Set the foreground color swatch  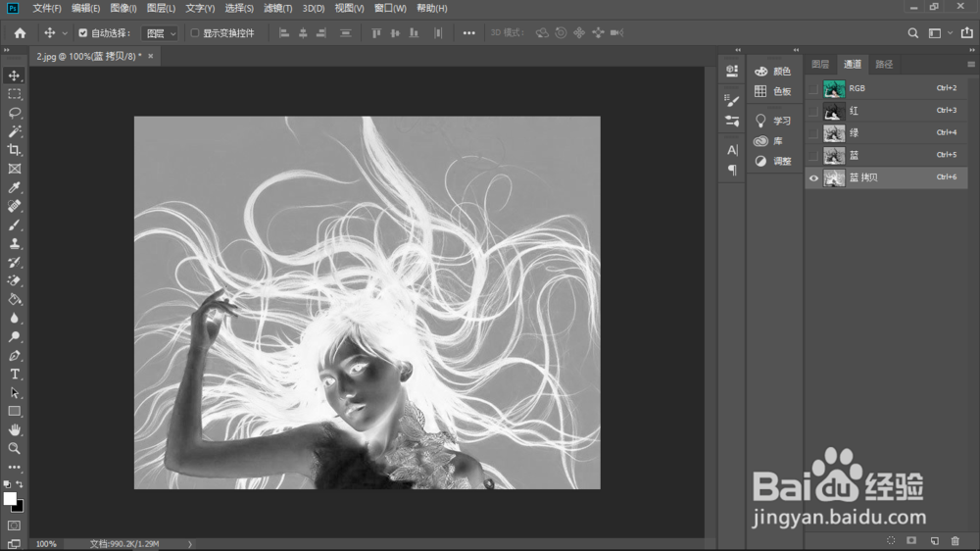coord(10,498)
